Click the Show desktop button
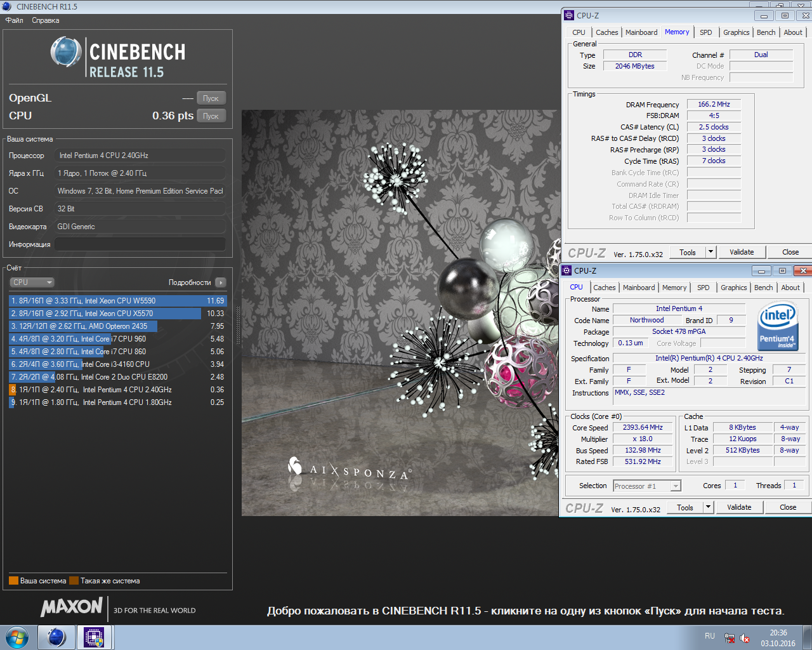This screenshot has width=812, height=650. [808, 637]
